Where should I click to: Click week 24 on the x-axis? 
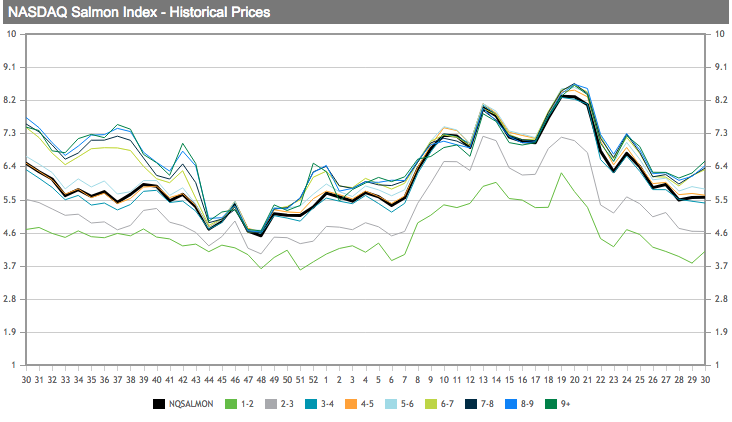[x=627, y=380]
